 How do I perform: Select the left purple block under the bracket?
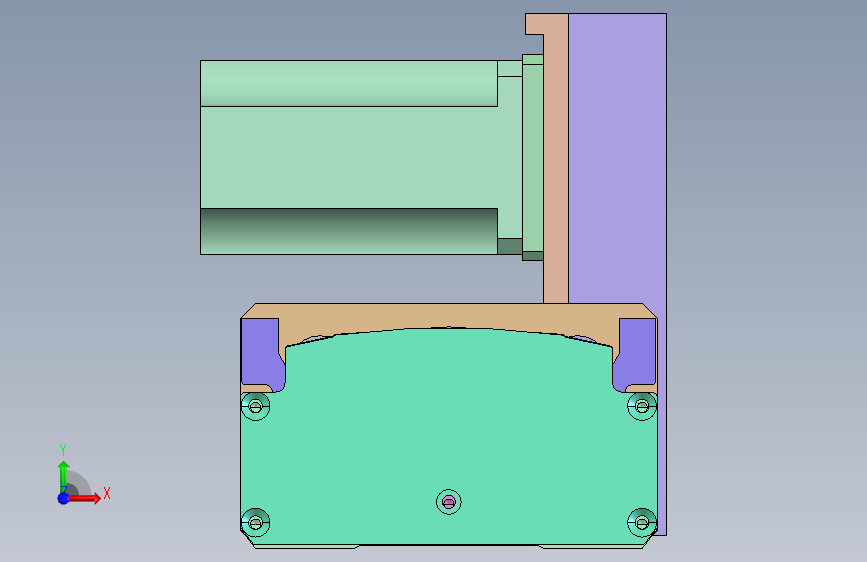point(261,353)
